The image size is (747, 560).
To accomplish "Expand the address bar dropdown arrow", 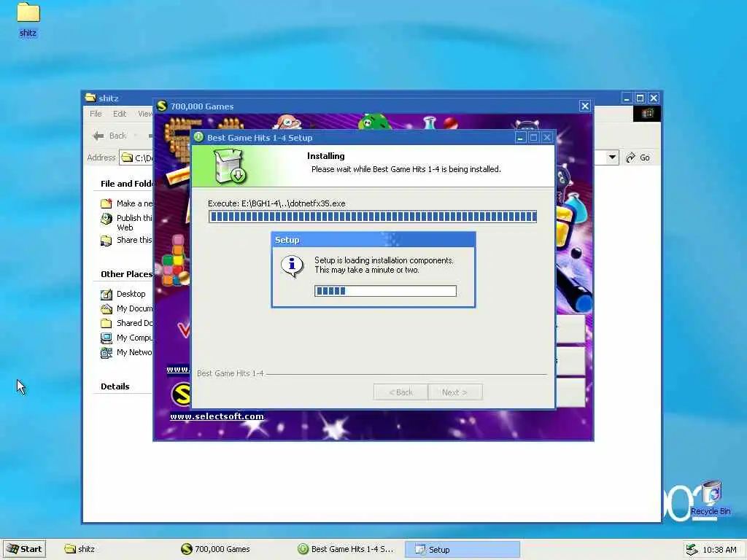I will (612, 157).
